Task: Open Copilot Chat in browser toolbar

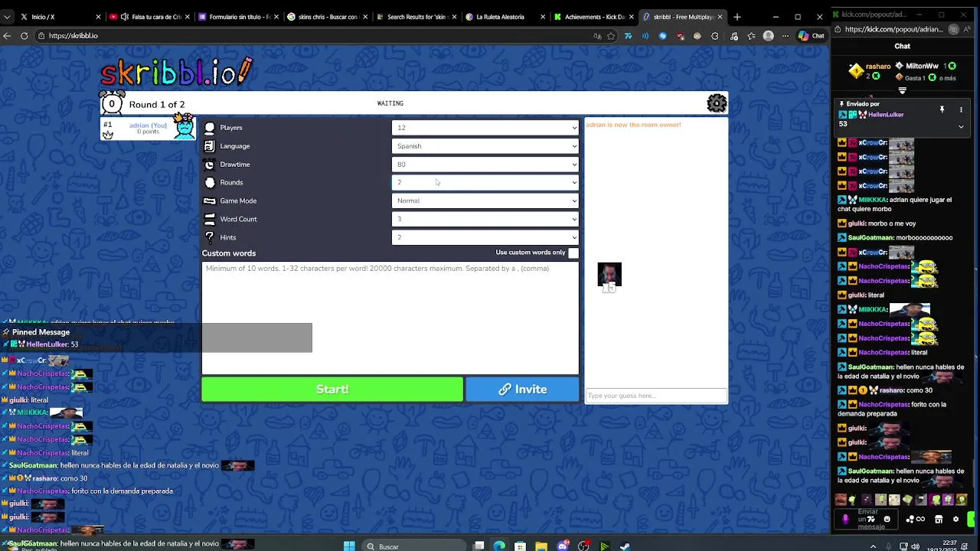Action: pos(811,36)
